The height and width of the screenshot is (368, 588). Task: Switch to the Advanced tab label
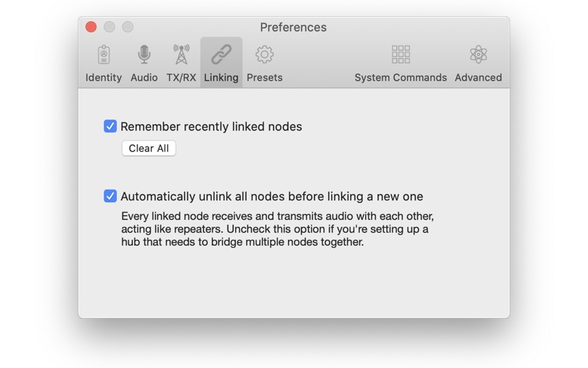(x=478, y=77)
